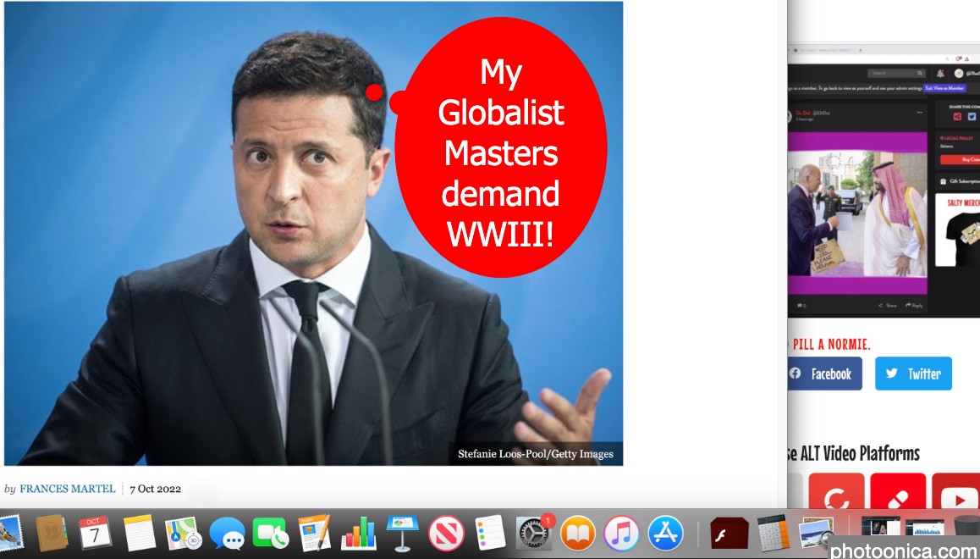
Task: Open Keynote from the Dock
Action: 402,534
